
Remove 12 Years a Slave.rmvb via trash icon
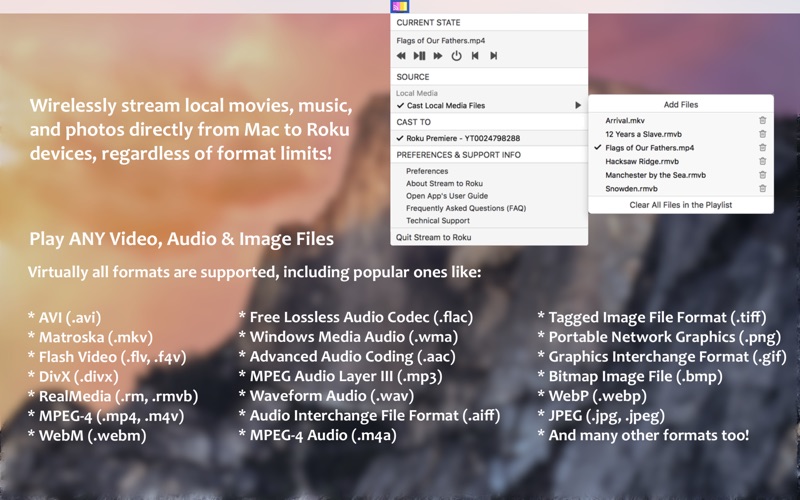click(x=762, y=134)
